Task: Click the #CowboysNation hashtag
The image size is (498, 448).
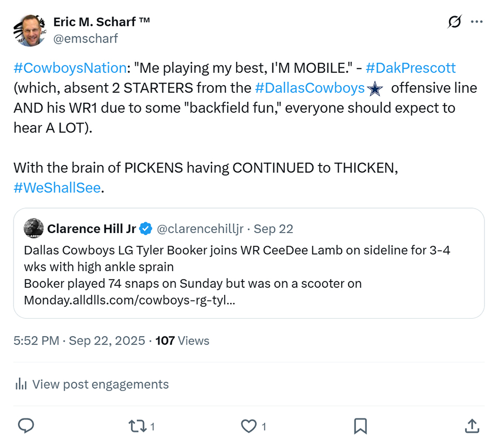Action: click(70, 68)
